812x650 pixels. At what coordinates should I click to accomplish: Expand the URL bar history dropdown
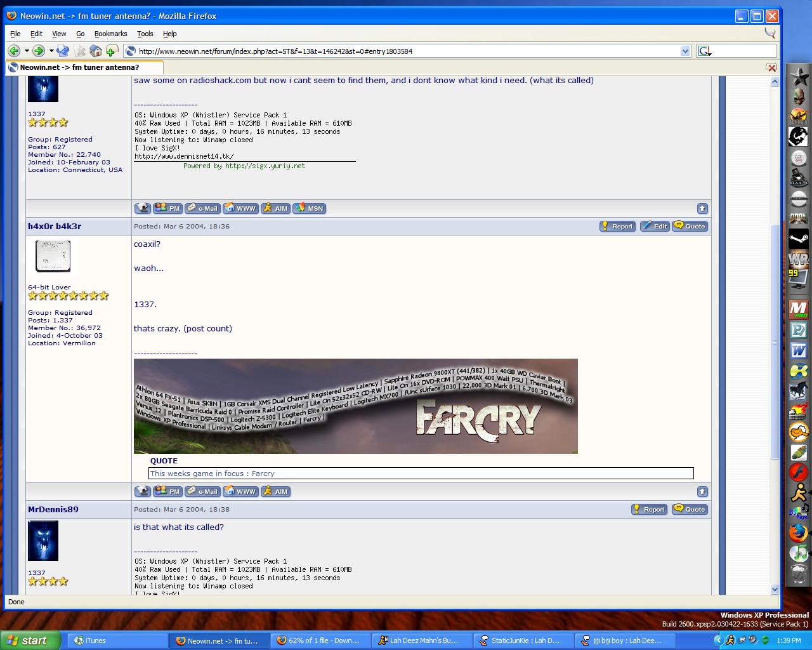(685, 51)
